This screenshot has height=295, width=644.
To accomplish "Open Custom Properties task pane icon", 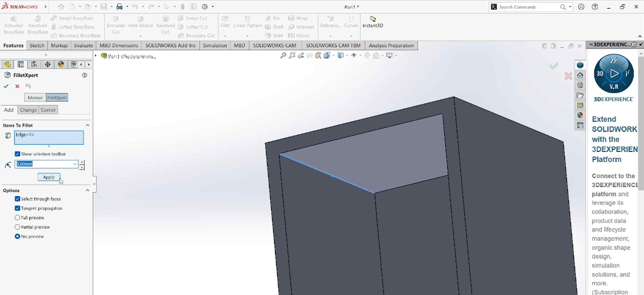I will 580,125.
